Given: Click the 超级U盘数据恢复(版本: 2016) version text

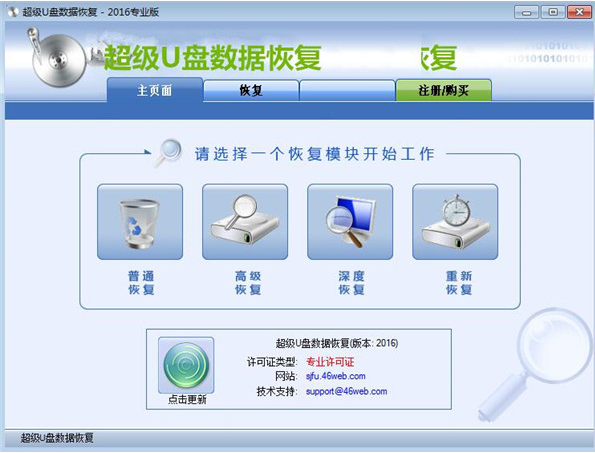Looking at the screenshot, I should click(337, 343).
